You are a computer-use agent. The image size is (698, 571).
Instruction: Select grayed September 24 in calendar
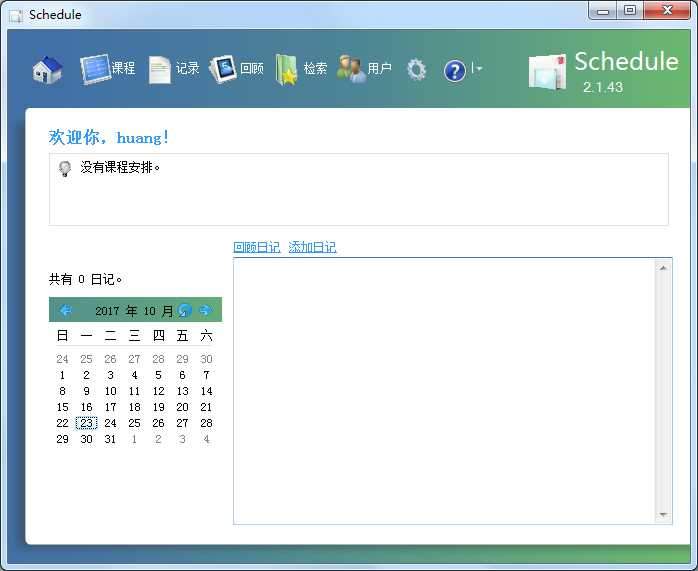(62, 359)
